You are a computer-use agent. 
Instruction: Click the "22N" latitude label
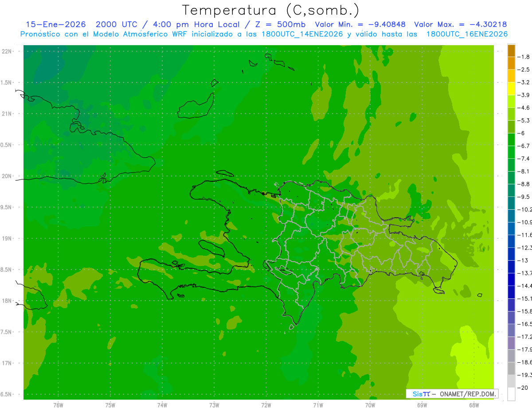(x=7, y=51)
